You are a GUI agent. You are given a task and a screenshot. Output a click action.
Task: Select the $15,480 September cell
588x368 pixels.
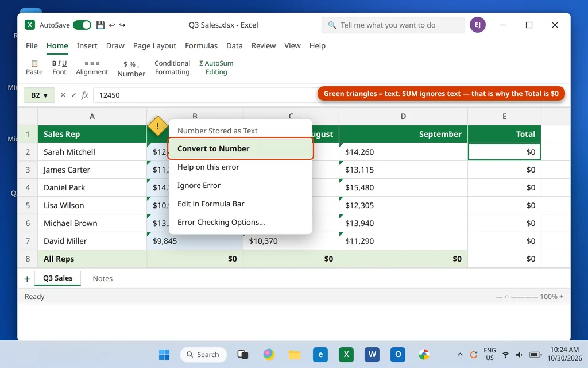[x=403, y=187]
